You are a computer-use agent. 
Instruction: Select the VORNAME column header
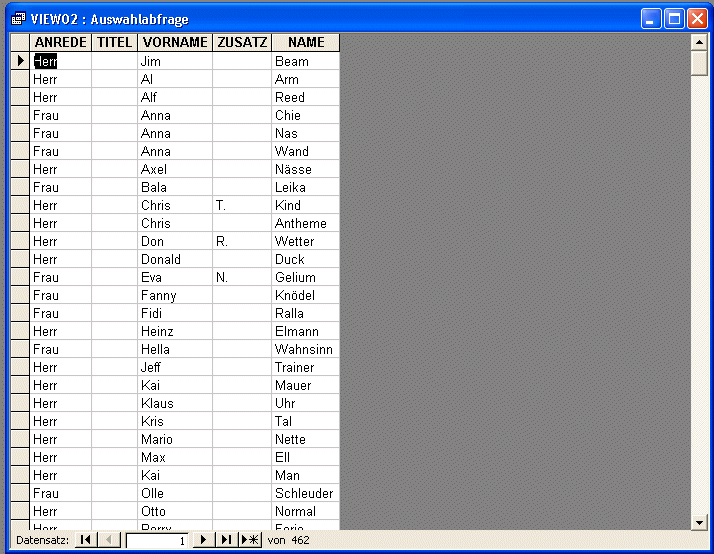pos(175,42)
